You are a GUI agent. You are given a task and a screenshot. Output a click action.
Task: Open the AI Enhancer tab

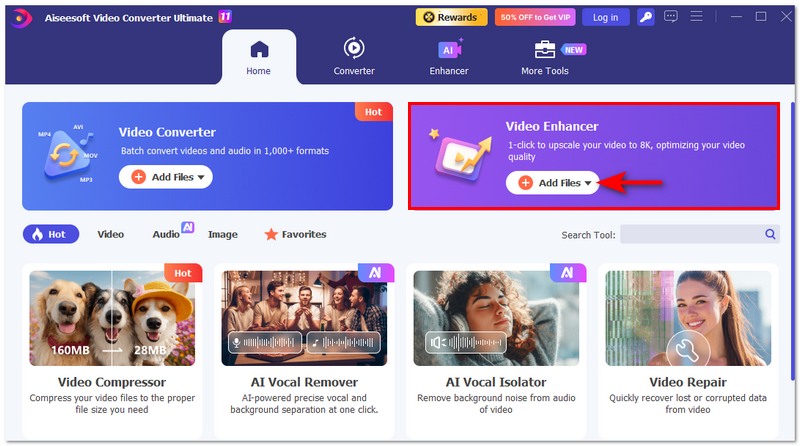(449, 57)
